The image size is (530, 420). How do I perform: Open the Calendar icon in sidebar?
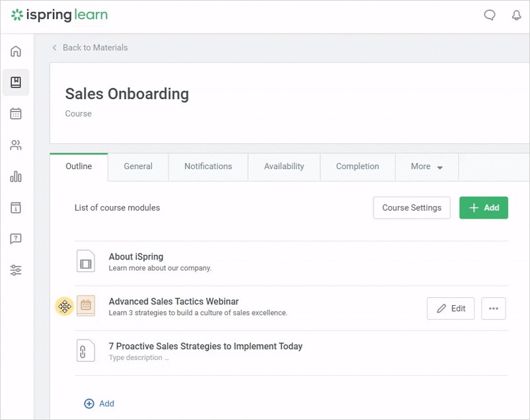click(16, 114)
